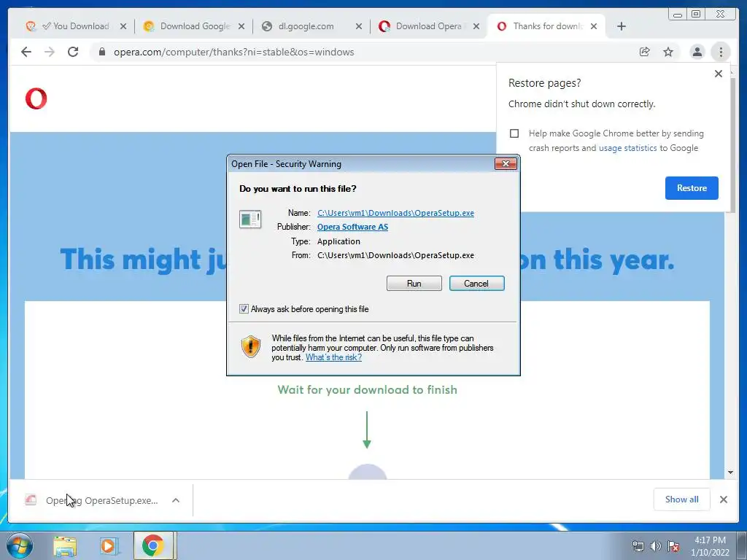747x560 pixels.
Task: Close the Thanks for downloading tab
Action: coord(594,26)
